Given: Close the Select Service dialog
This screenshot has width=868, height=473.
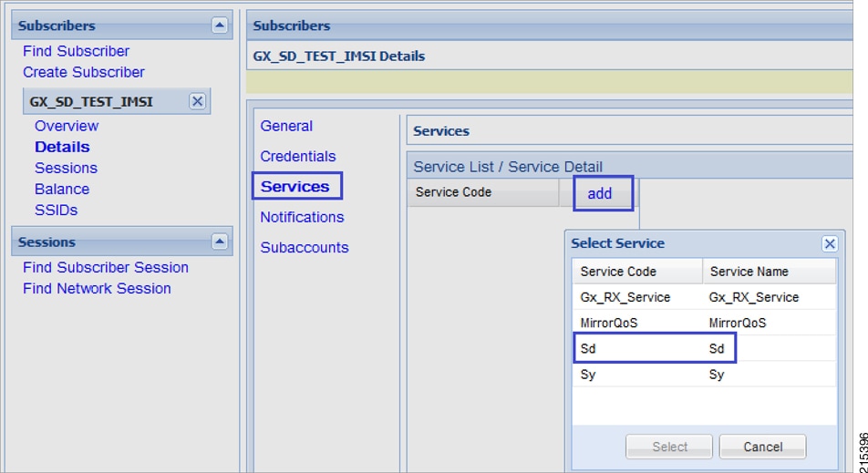Looking at the screenshot, I should pyautogui.click(x=830, y=243).
